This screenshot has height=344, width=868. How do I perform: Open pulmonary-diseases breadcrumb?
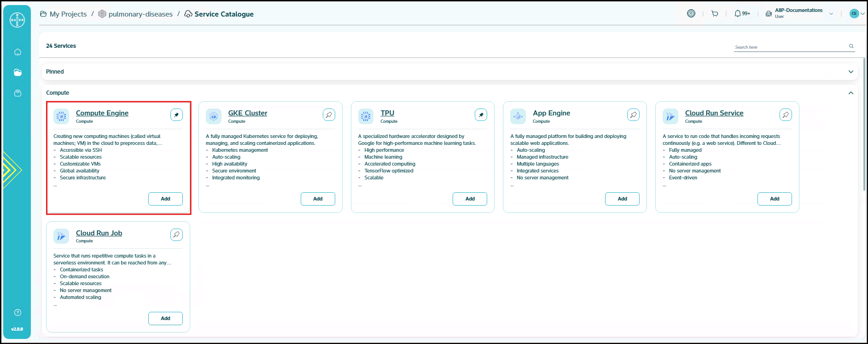pyautogui.click(x=140, y=14)
